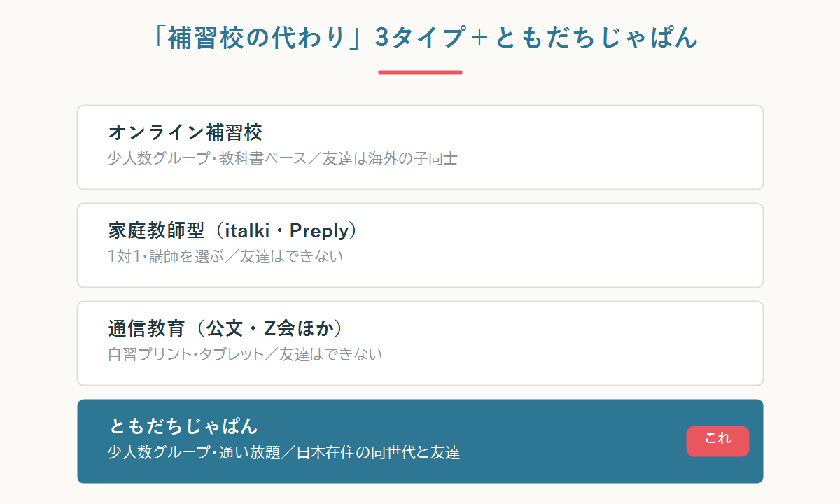Viewport: 840px width, 504px height.
Task: Select the オンライン補習校 card
Action: pyautogui.click(x=420, y=147)
